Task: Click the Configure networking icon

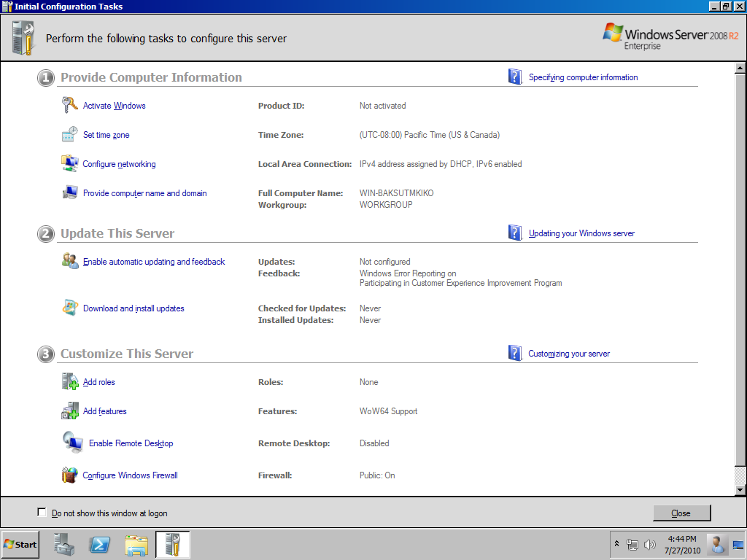Action: tap(69, 164)
